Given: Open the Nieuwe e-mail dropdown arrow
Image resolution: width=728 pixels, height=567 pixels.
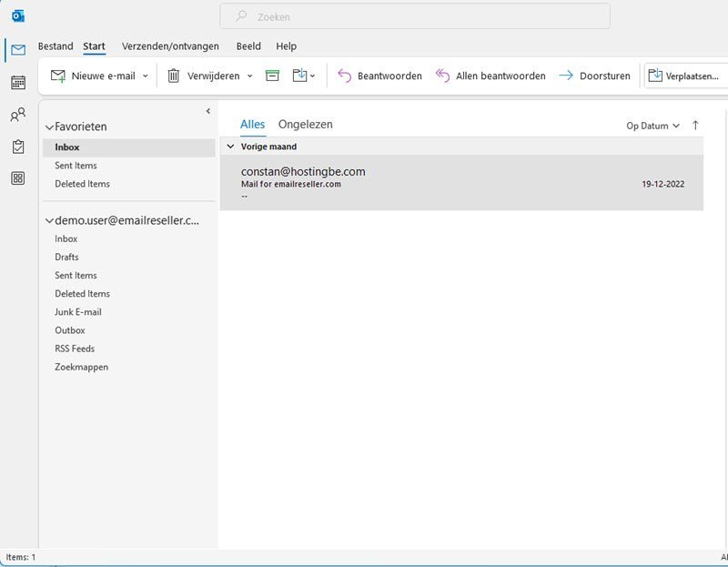Looking at the screenshot, I should coord(146,76).
